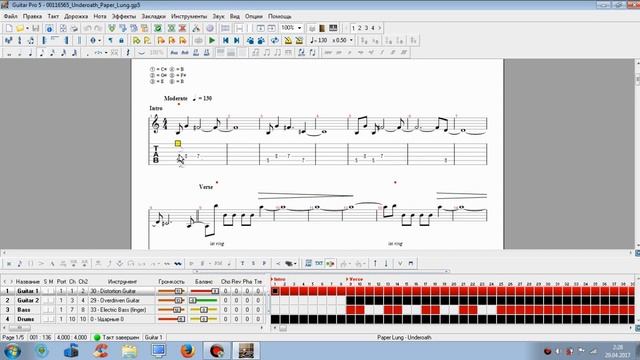
Task: Open the dropdown arrow beside the Open folder icon
Action: point(27,28)
